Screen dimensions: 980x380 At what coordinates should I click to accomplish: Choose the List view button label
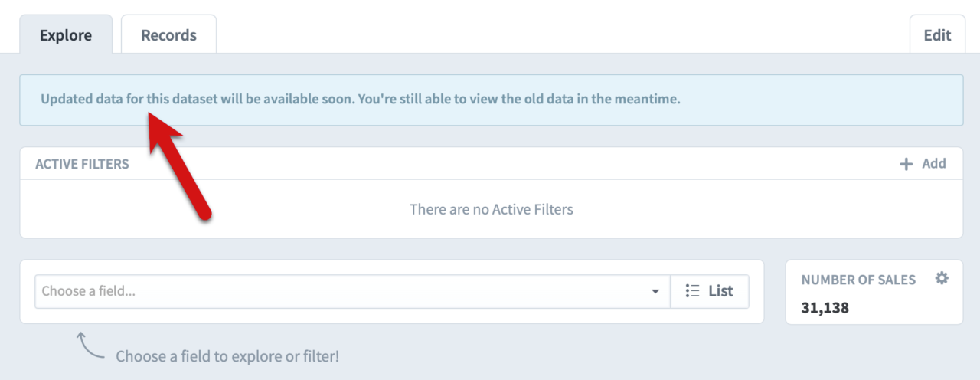(720, 291)
